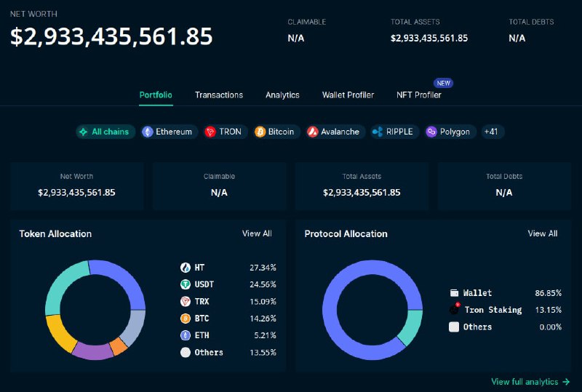Click the Wallet protocol icon
The width and height of the screenshot is (582, 392).
(x=454, y=293)
